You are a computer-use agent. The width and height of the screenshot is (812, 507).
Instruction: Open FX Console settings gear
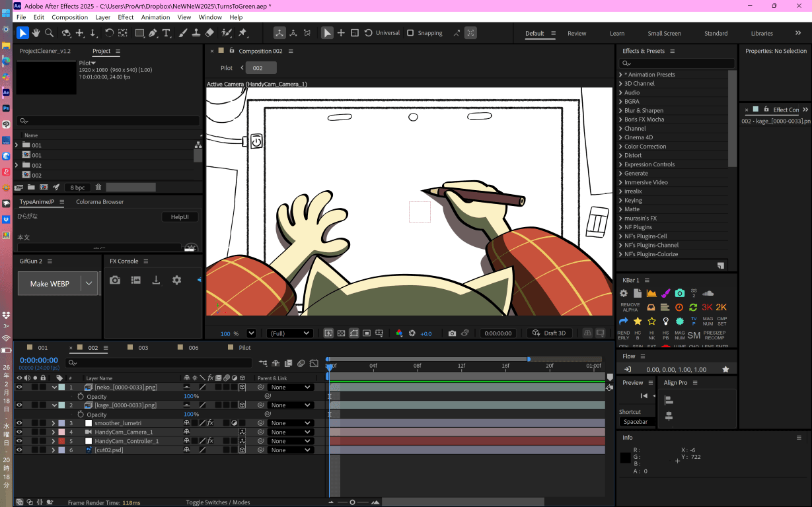click(x=176, y=280)
